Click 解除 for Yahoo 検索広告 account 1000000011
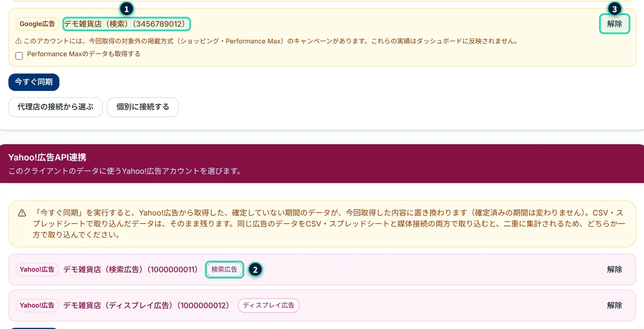The height and width of the screenshot is (329, 644). (615, 269)
